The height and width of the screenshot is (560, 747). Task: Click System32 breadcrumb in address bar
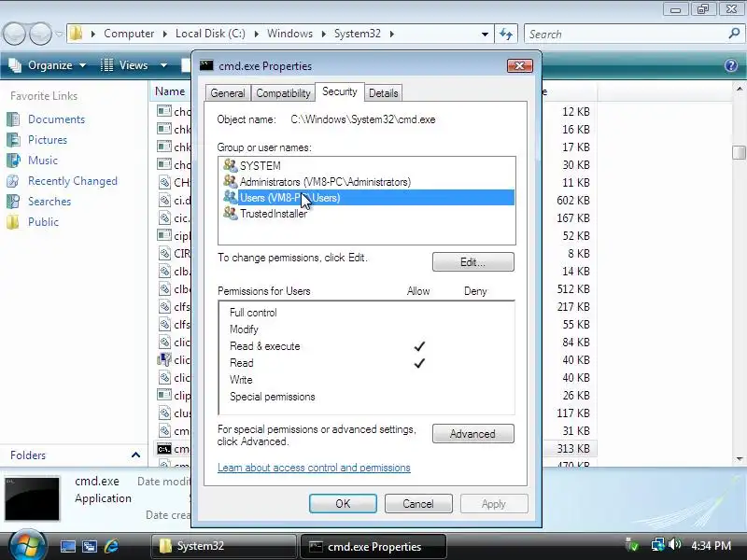pos(358,34)
